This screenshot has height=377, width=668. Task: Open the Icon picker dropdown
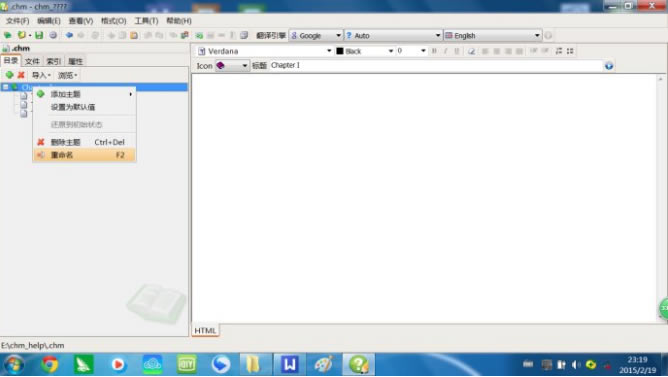coord(232,66)
